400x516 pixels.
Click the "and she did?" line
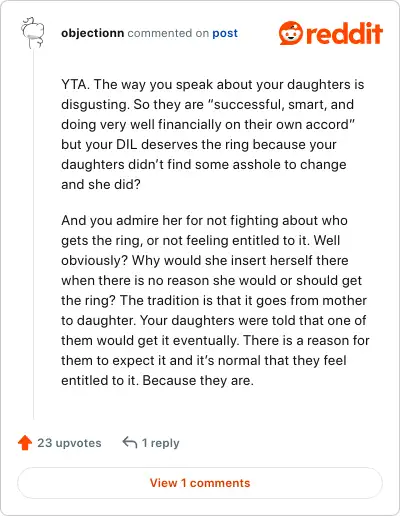[x=101, y=184]
